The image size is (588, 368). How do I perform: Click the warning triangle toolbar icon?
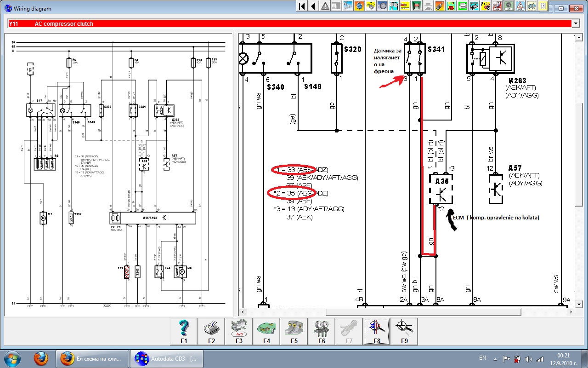[325, 6]
